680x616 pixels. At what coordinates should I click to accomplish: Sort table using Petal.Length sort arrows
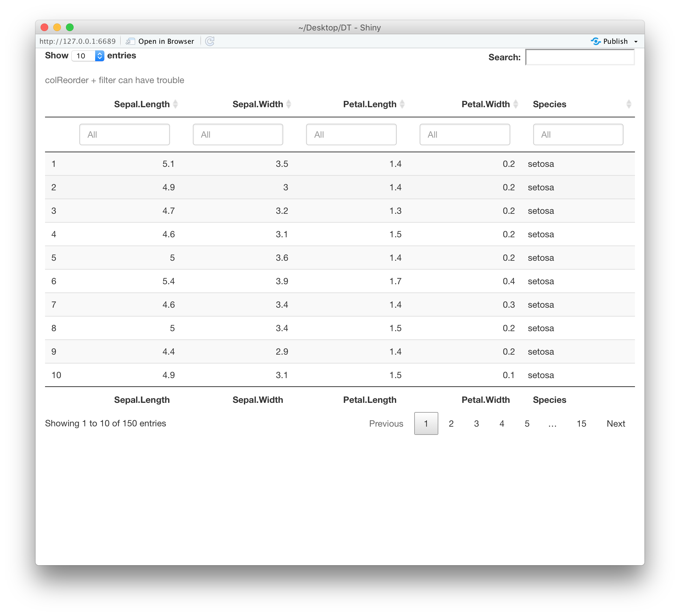click(402, 104)
